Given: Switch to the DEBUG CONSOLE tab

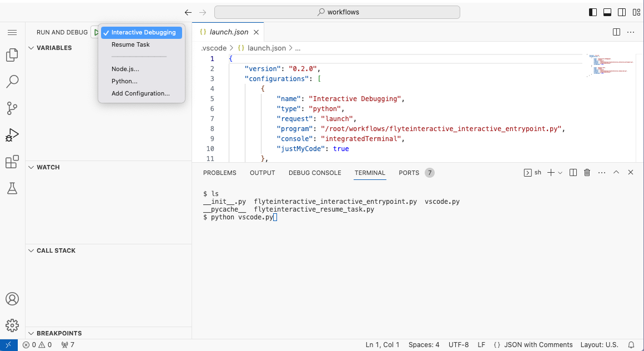Looking at the screenshot, I should (x=315, y=173).
